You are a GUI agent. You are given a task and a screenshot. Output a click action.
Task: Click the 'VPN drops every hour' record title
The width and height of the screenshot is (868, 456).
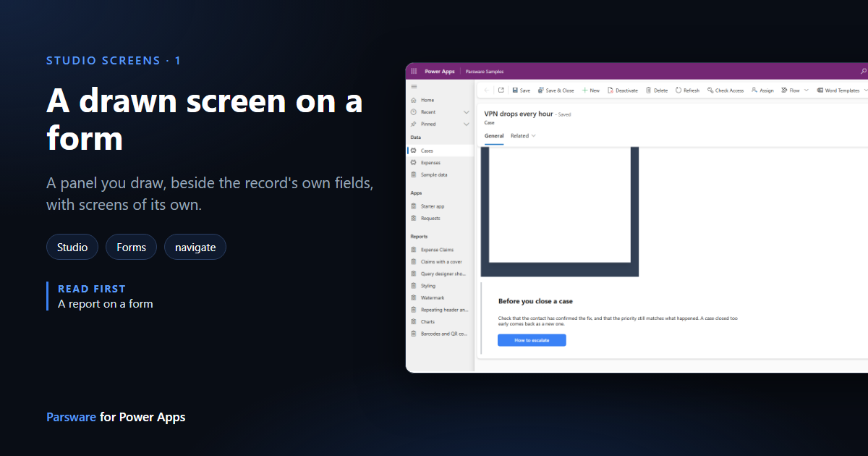519,114
